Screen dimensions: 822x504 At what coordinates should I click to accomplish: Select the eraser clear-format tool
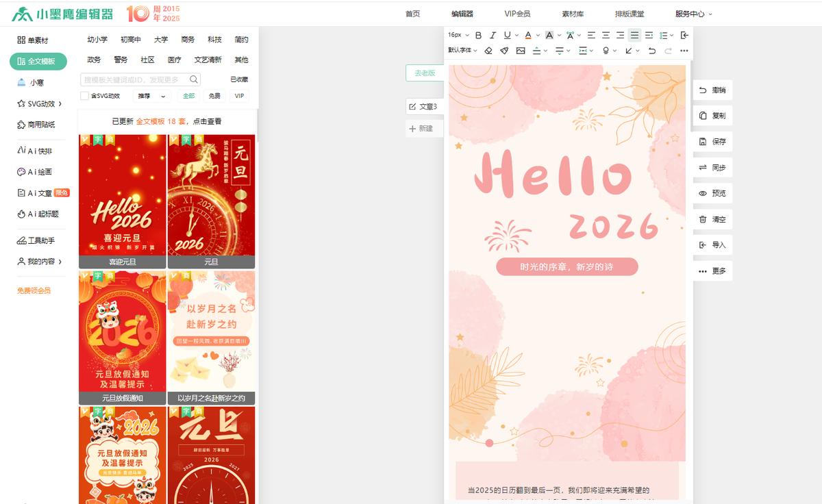pyautogui.click(x=488, y=51)
